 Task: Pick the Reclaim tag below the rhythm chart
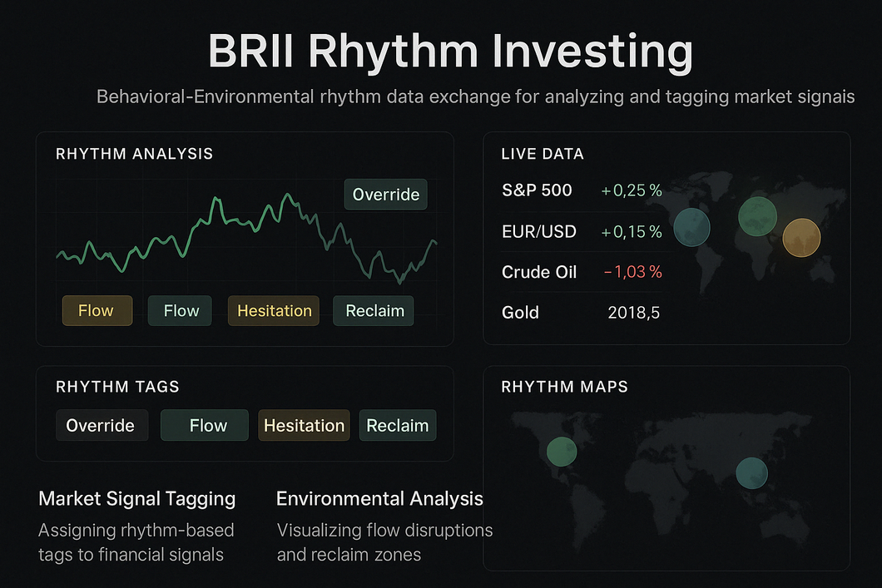click(374, 311)
